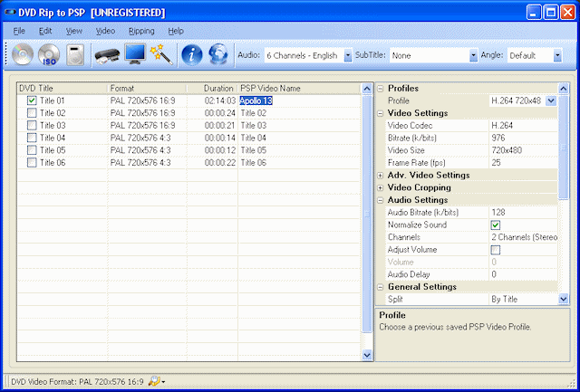Expand the Video Cropping section

click(x=380, y=188)
